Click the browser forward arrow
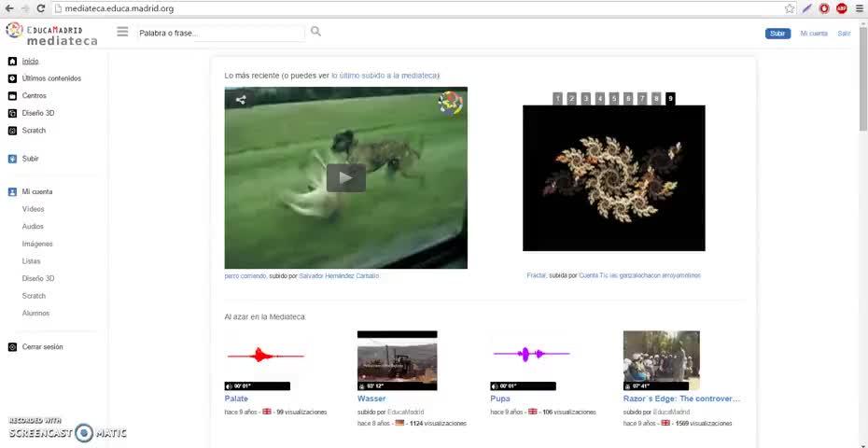The width and height of the screenshot is (868, 448). click(25, 8)
